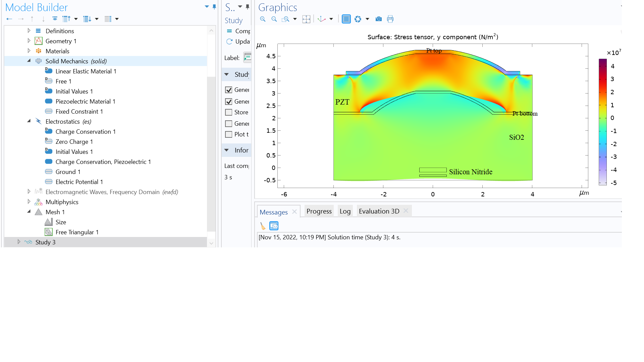This screenshot has width=644, height=362.
Task: Click the clear messages broom icon
Action: [263, 226]
